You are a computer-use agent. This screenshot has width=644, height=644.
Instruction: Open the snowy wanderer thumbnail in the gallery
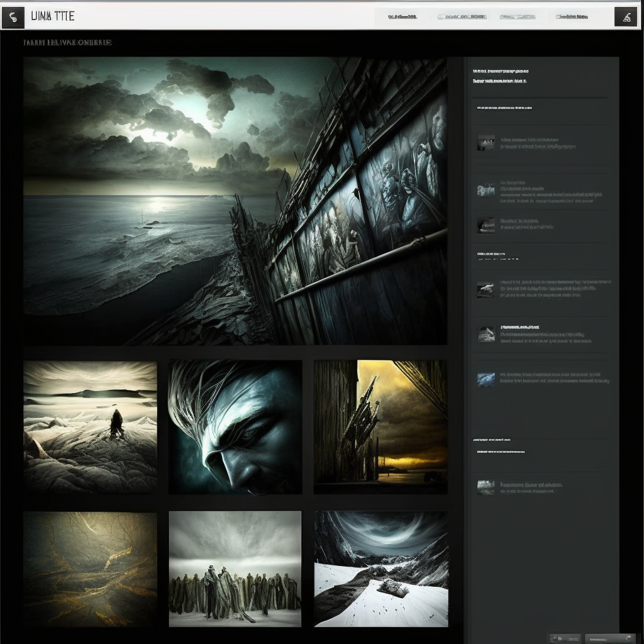coord(90,427)
